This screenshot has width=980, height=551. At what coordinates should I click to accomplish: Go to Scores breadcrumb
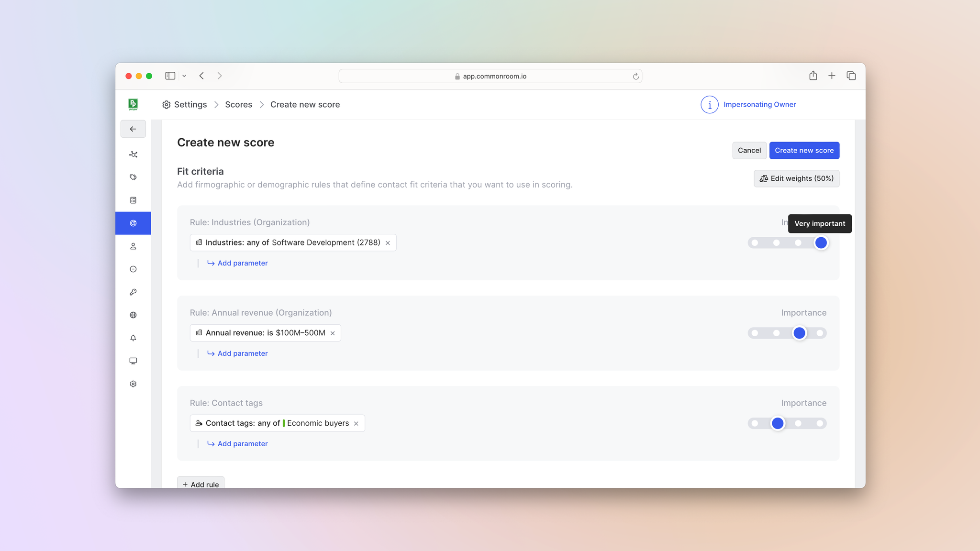point(238,105)
